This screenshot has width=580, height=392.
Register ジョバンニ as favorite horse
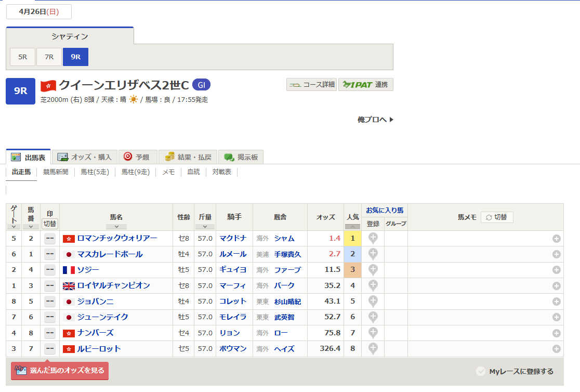373,302
